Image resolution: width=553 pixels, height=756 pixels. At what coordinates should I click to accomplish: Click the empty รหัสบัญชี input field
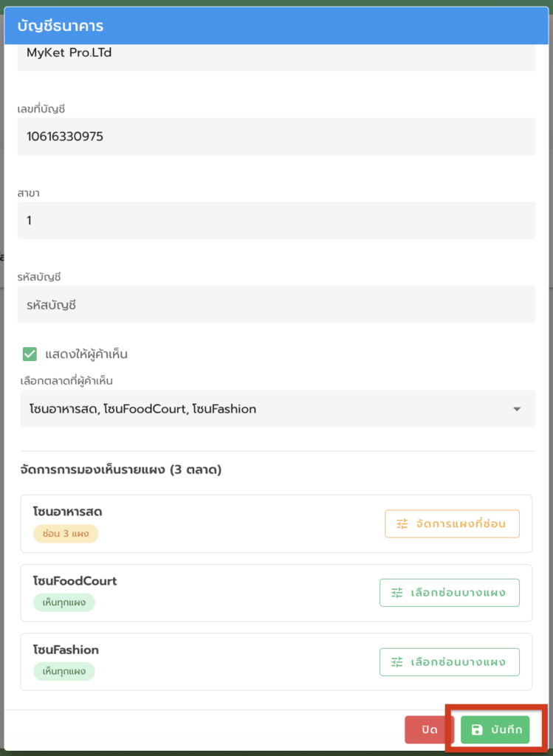tap(276, 304)
